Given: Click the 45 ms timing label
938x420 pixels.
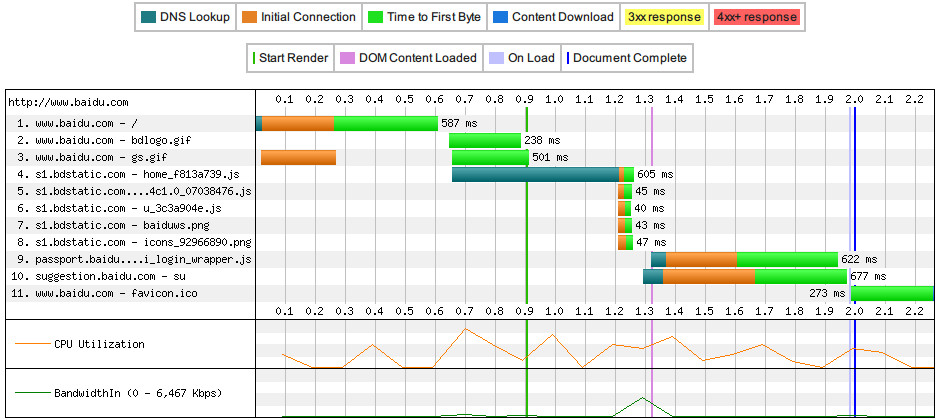Looking at the screenshot, I should pos(650,191).
